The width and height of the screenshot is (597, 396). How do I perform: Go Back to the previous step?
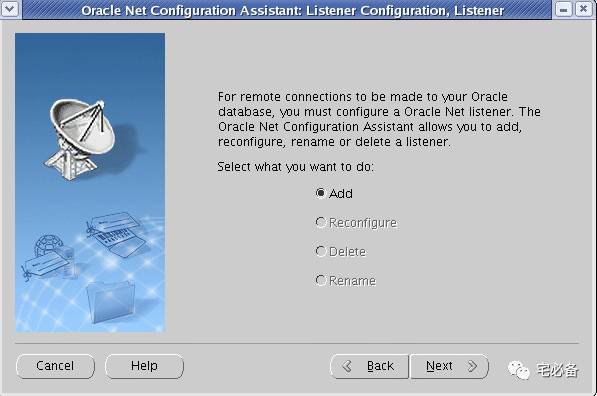(369, 366)
